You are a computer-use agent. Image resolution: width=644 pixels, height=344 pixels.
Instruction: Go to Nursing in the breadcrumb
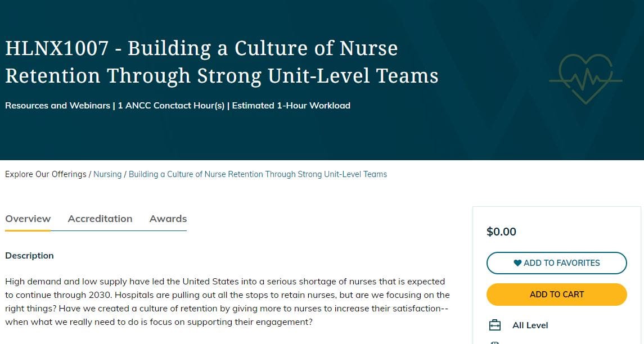[107, 174]
